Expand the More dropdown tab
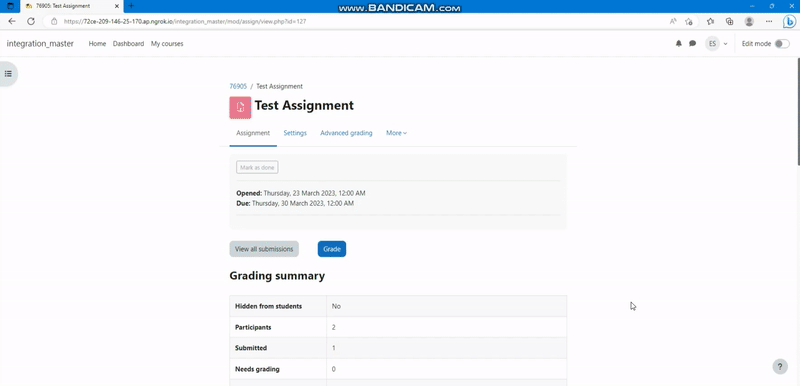Screen dimensions: 800x386 396,133
